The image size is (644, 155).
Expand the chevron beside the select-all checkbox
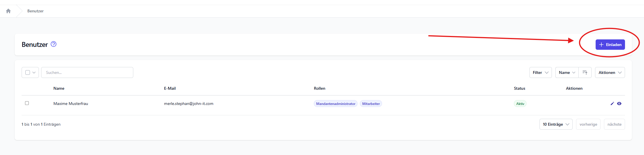coord(34,72)
